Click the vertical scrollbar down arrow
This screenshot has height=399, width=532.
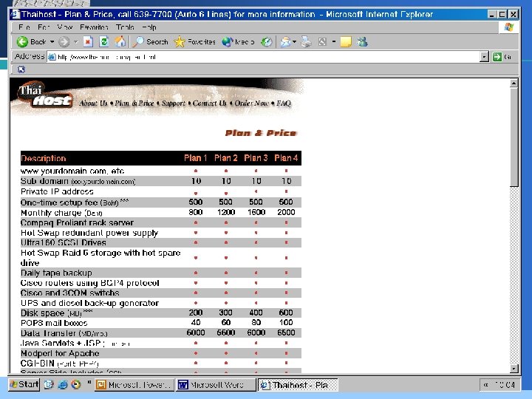(x=514, y=369)
